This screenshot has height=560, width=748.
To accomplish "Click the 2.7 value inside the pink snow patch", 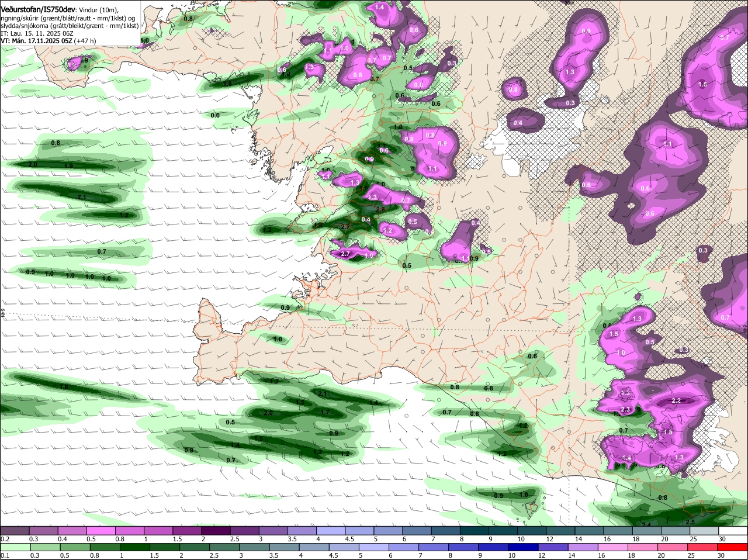I will (x=345, y=254).
